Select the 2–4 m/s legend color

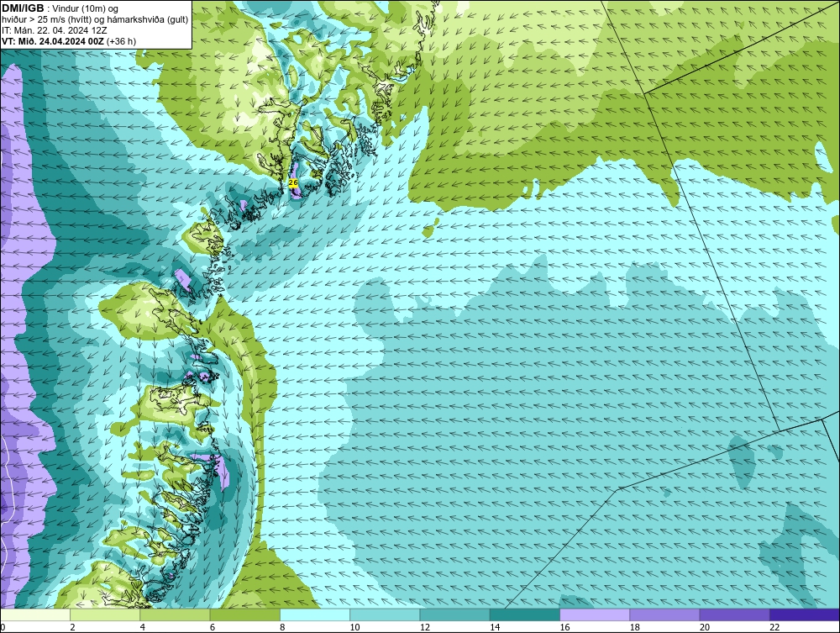[105, 615]
